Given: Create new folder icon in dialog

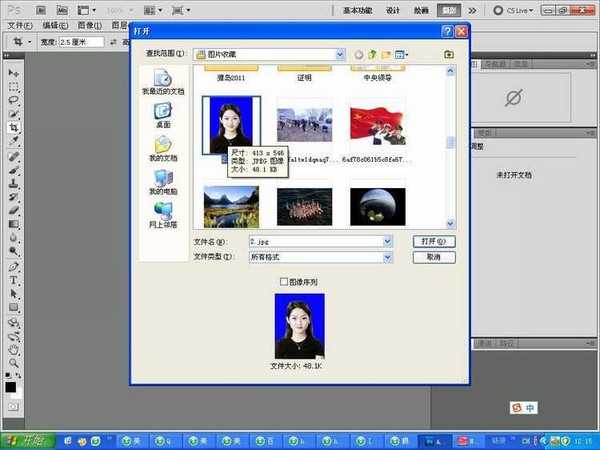Looking at the screenshot, I should (x=386, y=53).
